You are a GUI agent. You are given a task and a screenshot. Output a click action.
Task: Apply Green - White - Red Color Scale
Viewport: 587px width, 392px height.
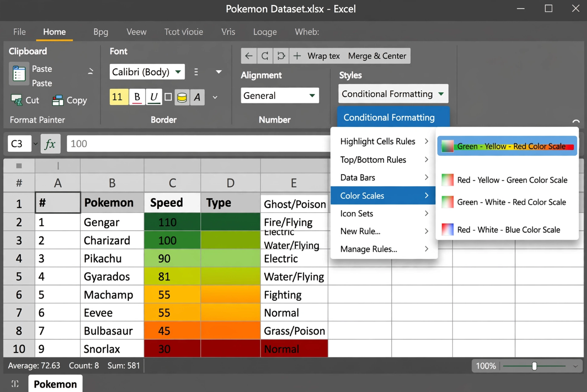[x=507, y=202]
